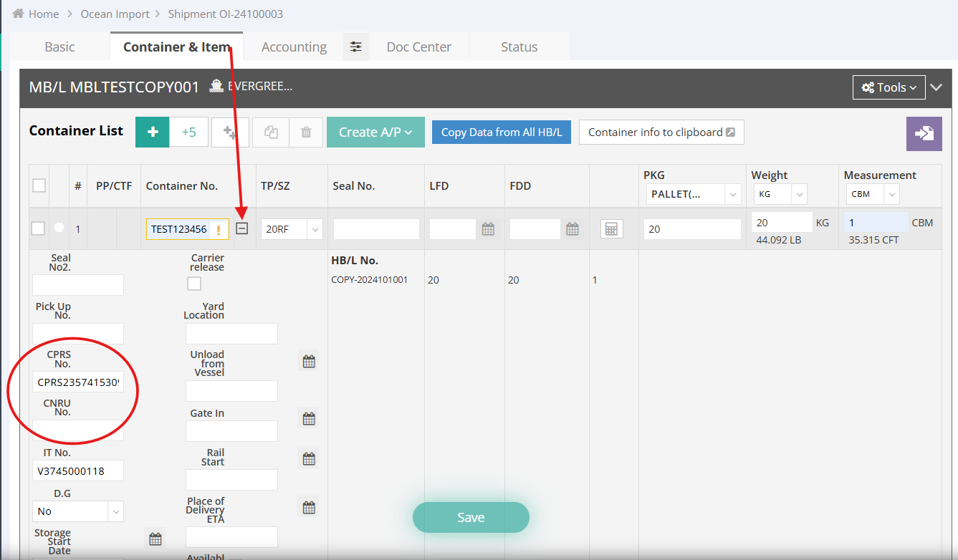This screenshot has width=958, height=560.
Task: Click the green add container plus button
Action: tap(152, 132)
